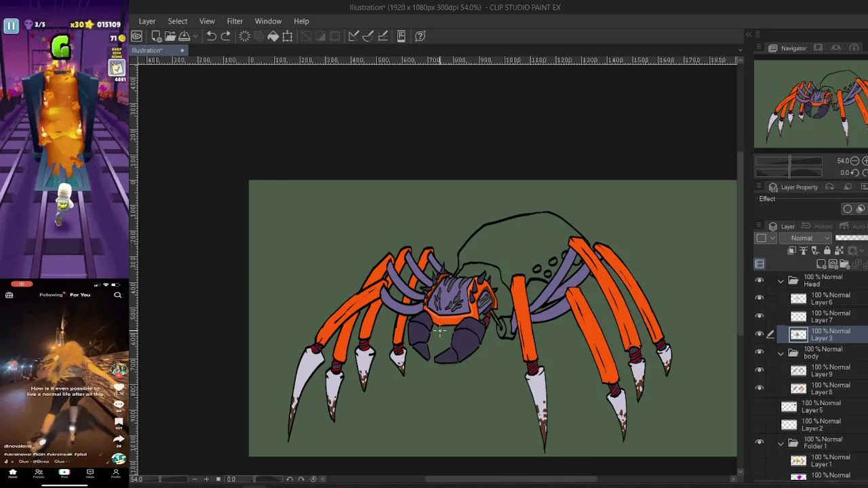This screenshot has height=488, width=868.
Task: Click the Navigator zoom slider
Action: (x=789, y=161)
